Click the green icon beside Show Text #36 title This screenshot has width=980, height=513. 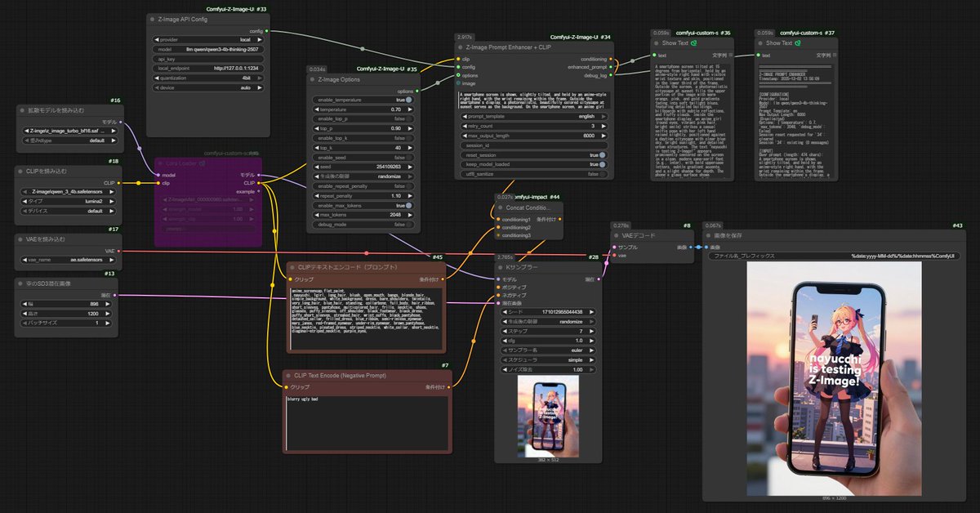coord(693,43)
